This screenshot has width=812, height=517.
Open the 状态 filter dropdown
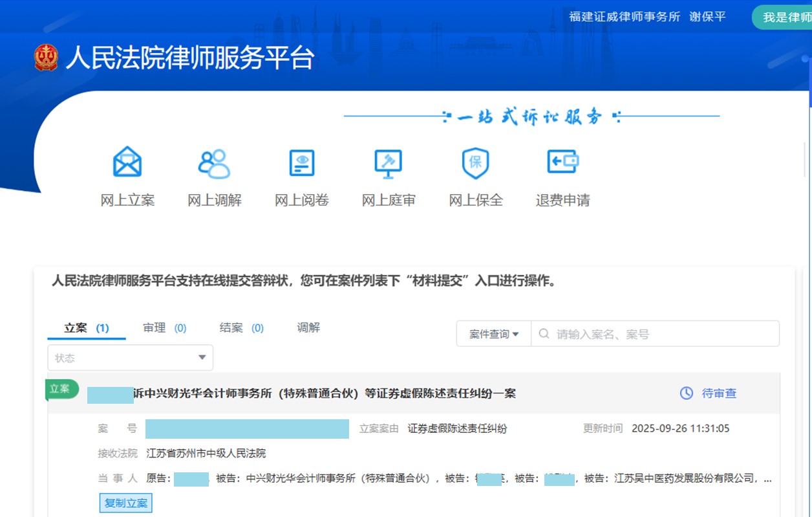131,358
